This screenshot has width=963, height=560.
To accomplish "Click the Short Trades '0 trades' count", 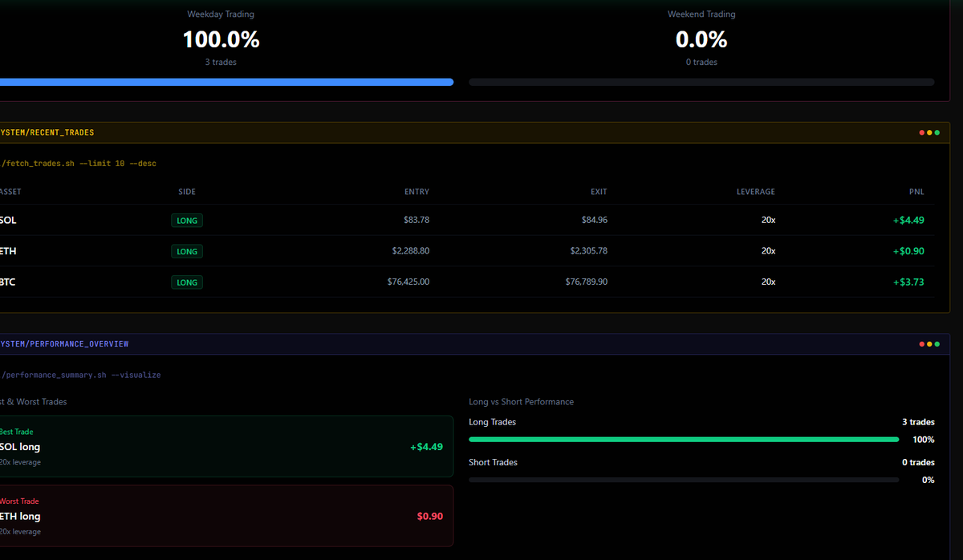I will coord(918,462).
